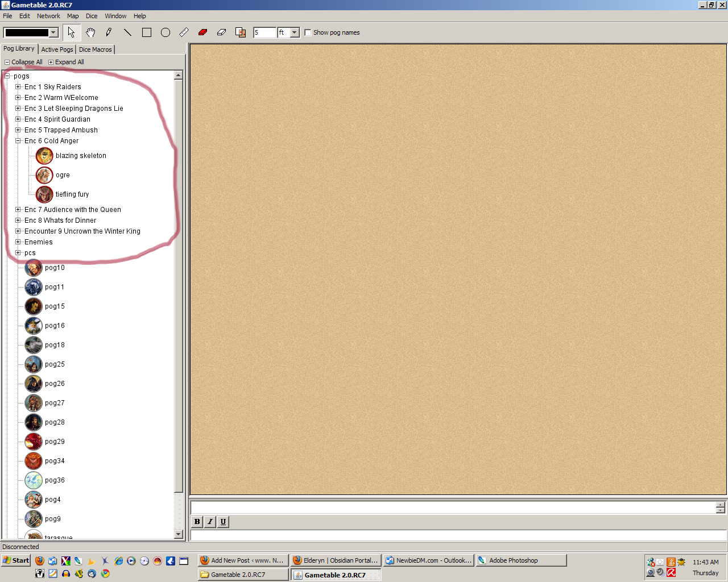Viewport: 728px width, 582px height.
Task: Click the Collapse All button
Action: tap(23, 62)
